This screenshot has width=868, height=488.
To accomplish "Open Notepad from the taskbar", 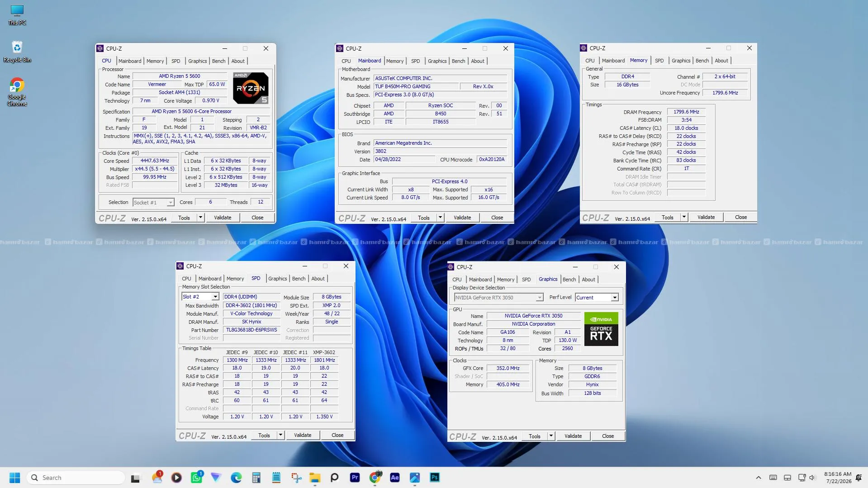I will pyautogui.click(x=276, y=478).
